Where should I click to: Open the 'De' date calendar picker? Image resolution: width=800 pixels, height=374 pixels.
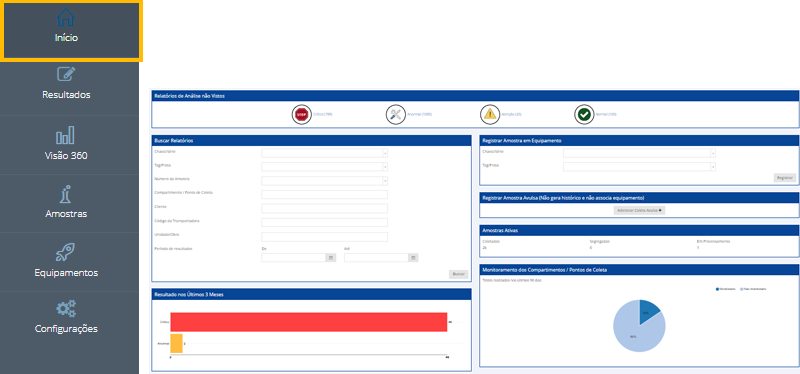331,258
